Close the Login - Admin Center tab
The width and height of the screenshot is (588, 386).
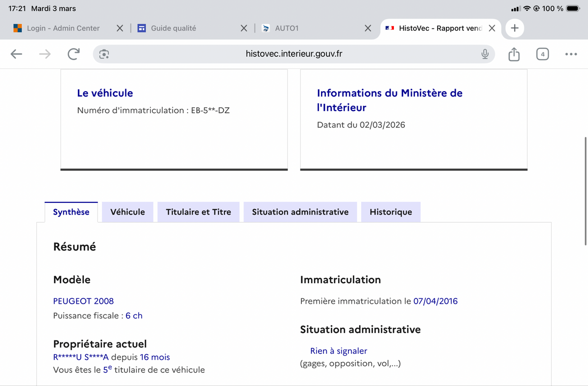click(120, 28)
